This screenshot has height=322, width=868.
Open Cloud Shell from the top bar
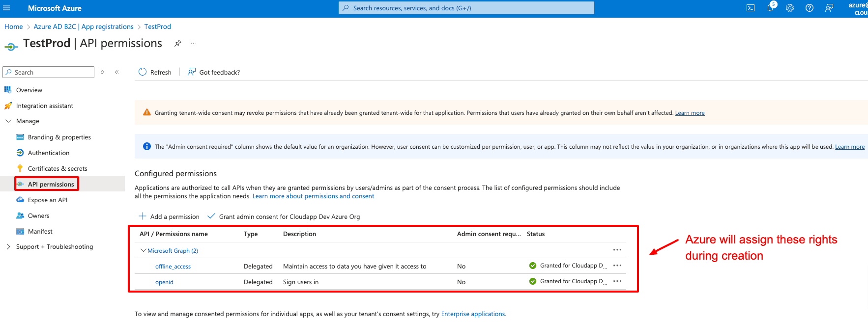(751, 8)
